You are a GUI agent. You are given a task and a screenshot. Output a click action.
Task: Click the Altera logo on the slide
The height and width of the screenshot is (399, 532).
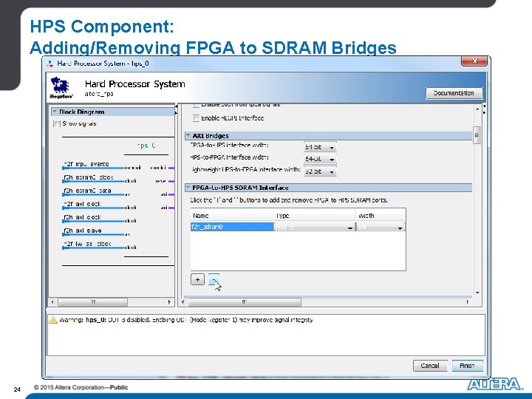pyautogui.click(x=495, y=384)
